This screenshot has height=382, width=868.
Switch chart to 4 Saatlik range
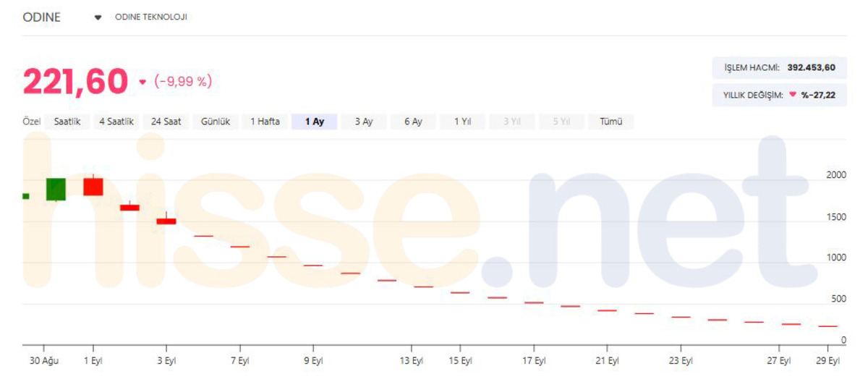(116, 122)
